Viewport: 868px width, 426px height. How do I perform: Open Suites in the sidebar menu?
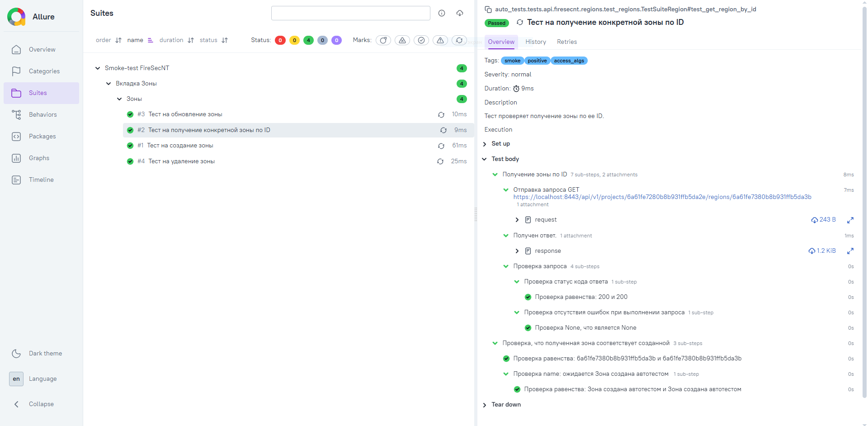[x=41, y=93]
